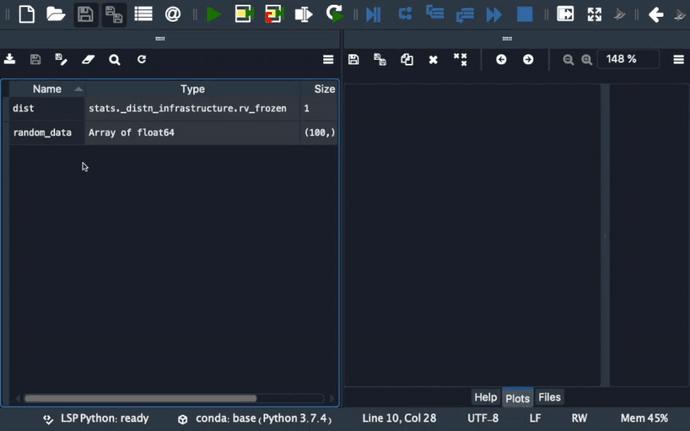Viewport: 690px width, 431px height.
Task: Run the current cell
Action: click(243, 14)
